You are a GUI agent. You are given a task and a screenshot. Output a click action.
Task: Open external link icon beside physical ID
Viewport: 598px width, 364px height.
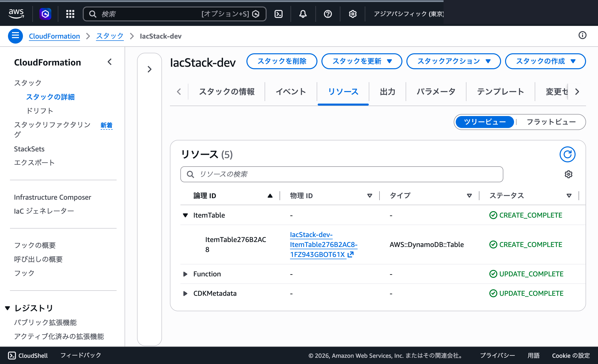click(x=351, y=254)
